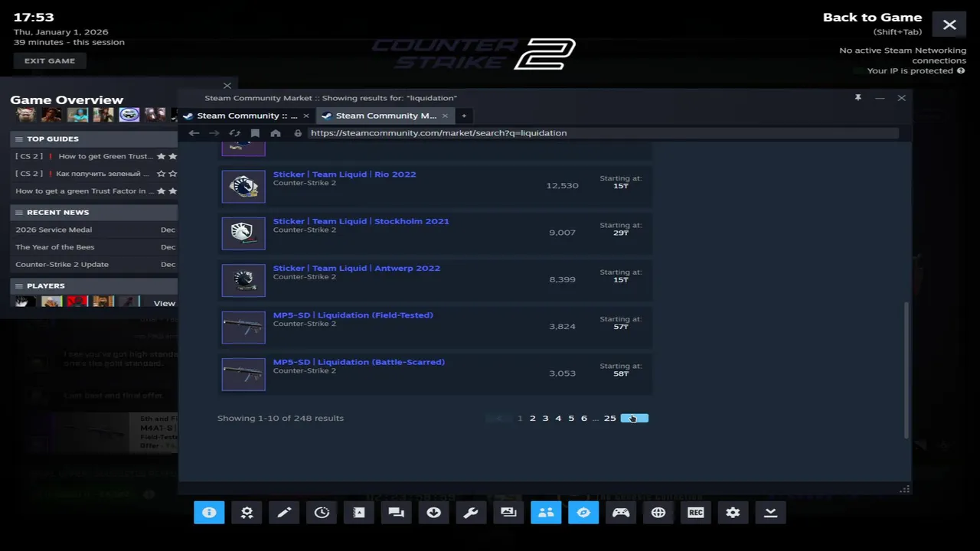This screenshot has height=551, width=980.
Task: Go to results page 5
Action: click(571, 419)
